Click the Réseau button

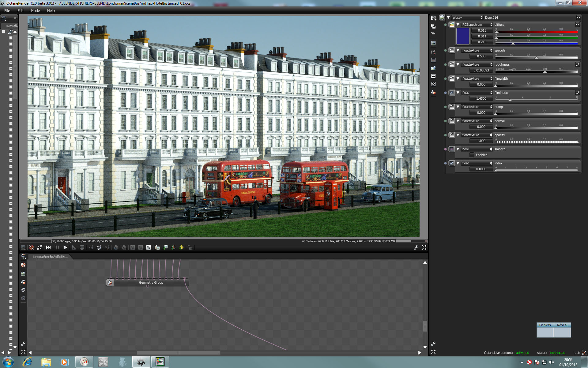(562, 325)
